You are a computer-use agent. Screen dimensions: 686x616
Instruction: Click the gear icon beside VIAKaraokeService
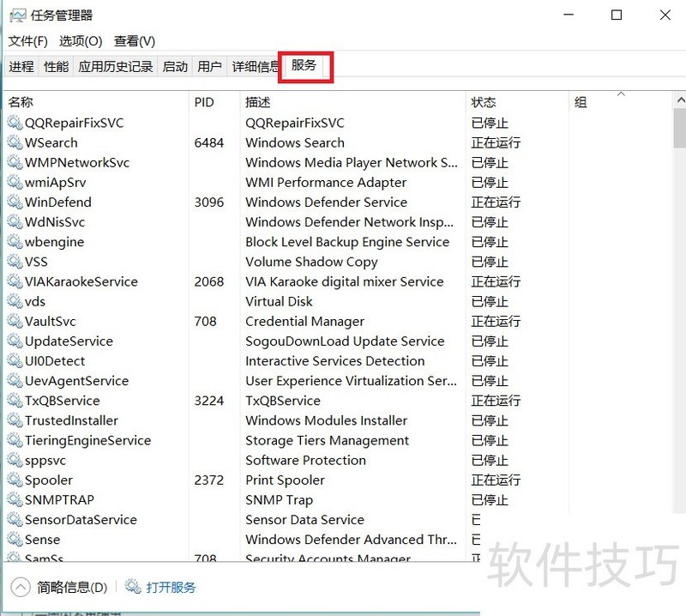(x=15, y=281)
